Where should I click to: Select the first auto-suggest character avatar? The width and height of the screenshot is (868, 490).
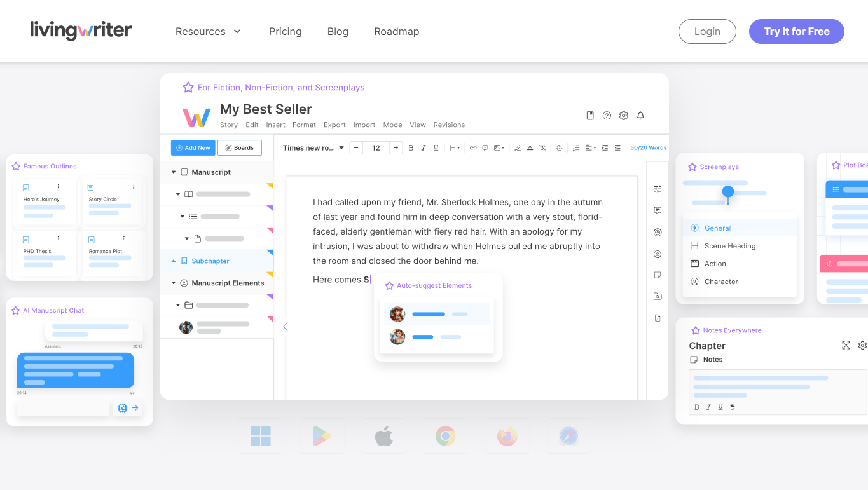point(397,314)
